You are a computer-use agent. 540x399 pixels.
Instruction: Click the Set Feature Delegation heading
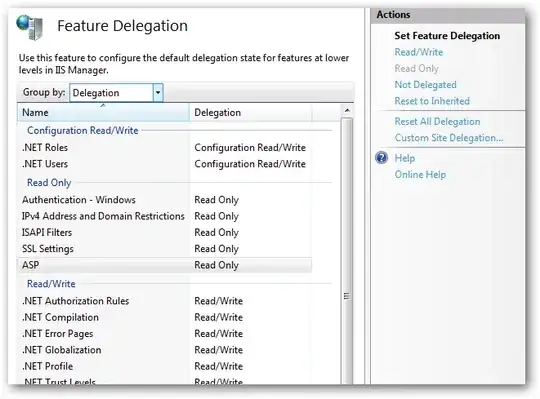point(447,36)
